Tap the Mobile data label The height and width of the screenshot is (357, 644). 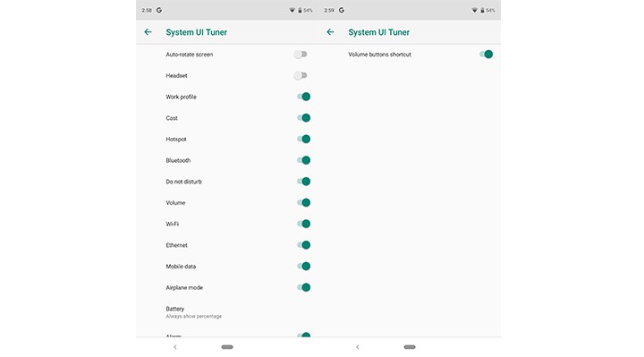point(181,267)
